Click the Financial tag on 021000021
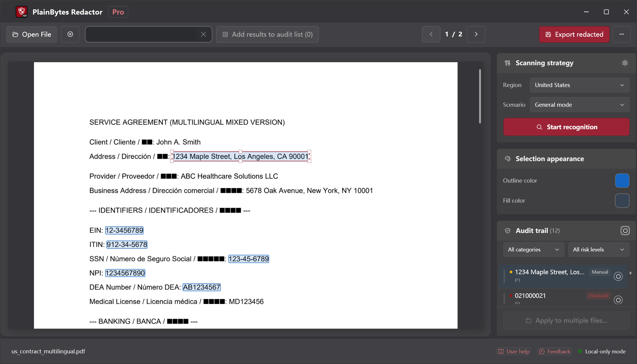 pyautogui.click(x=598, y=296)
